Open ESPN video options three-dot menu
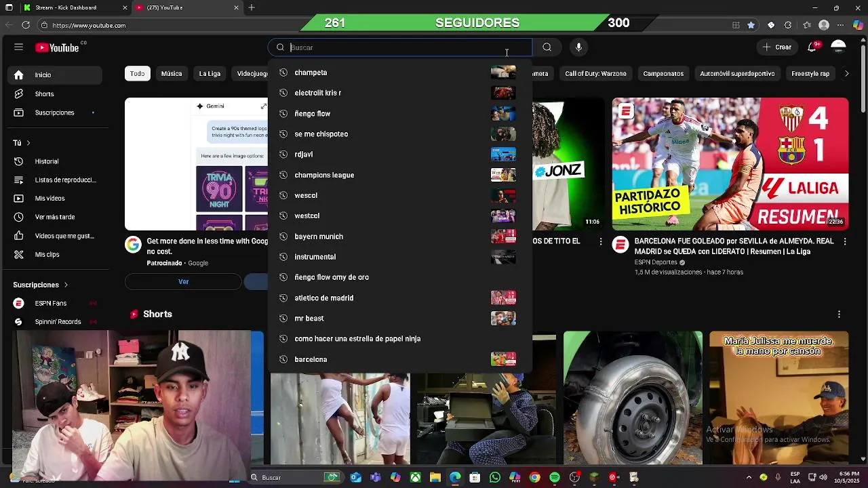The height and width of the screenshot is (488, 868). tap(844, 241)
